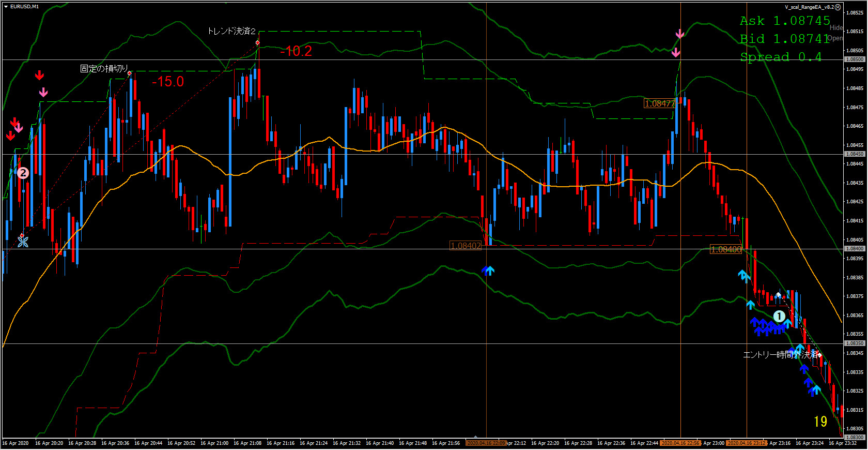The image size is (868, 450).
Task: Select the EURUSD,M1 chart title
Action: (24, 7)
